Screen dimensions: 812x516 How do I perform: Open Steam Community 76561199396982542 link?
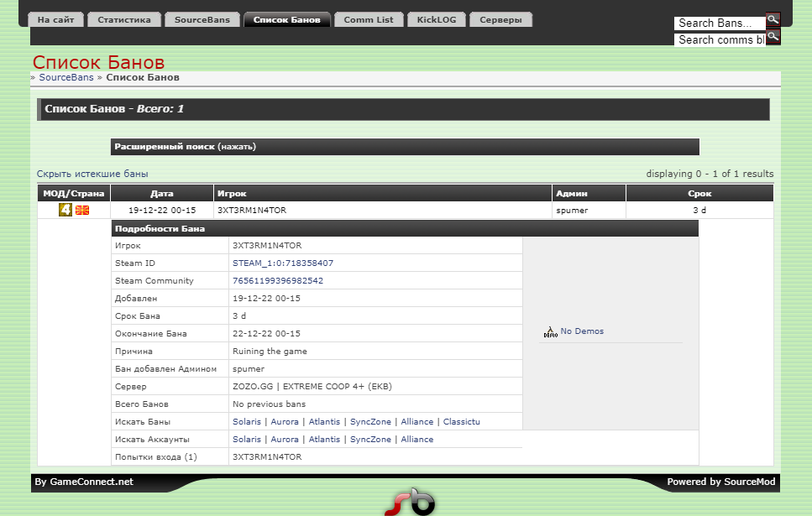coord(278,280)
